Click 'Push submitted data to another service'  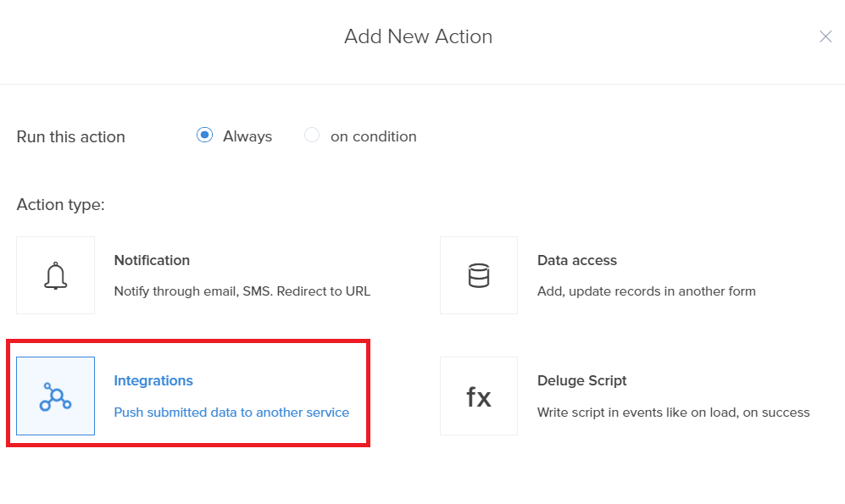coord(231,413)
